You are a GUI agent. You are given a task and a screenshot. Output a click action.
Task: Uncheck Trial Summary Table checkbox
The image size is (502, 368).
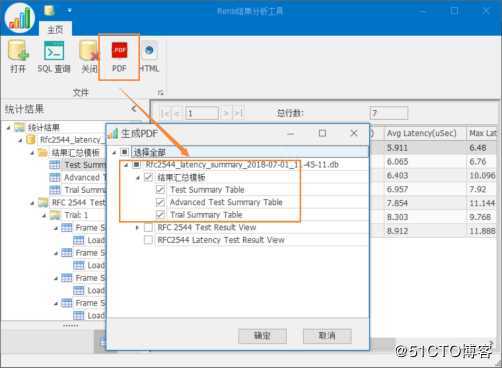[x=160, y=215]
